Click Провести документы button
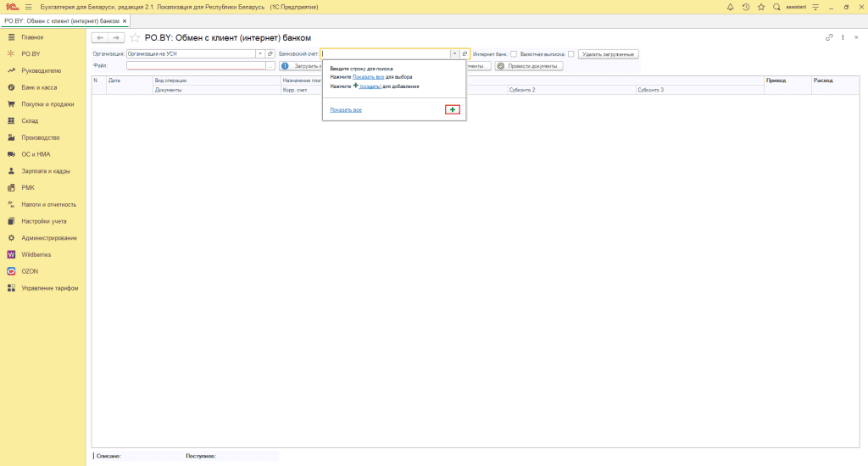868x466 pixels. [x=529, y=65]
